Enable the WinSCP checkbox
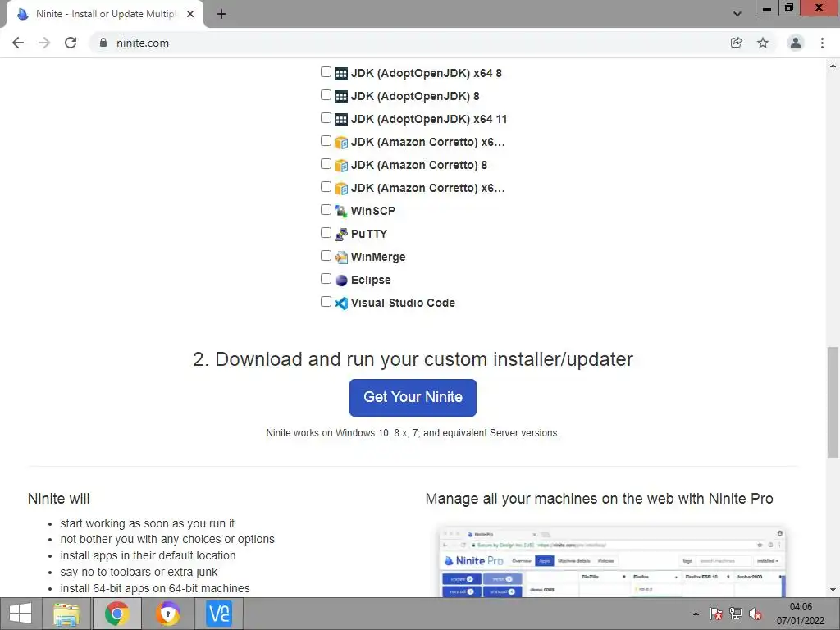Image resolution: width=840 pixels, height=630 pixels. [326, 209]
